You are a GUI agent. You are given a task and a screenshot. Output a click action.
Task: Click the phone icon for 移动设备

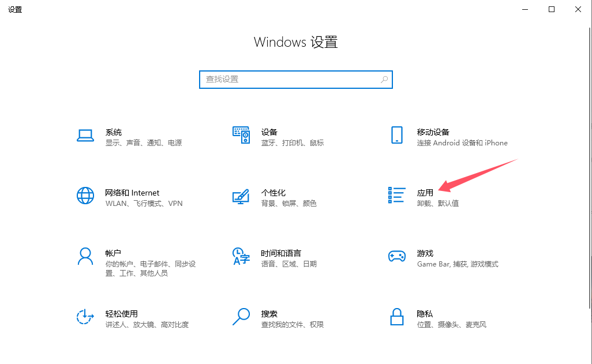pyautogui.click(x=397, y=135)
